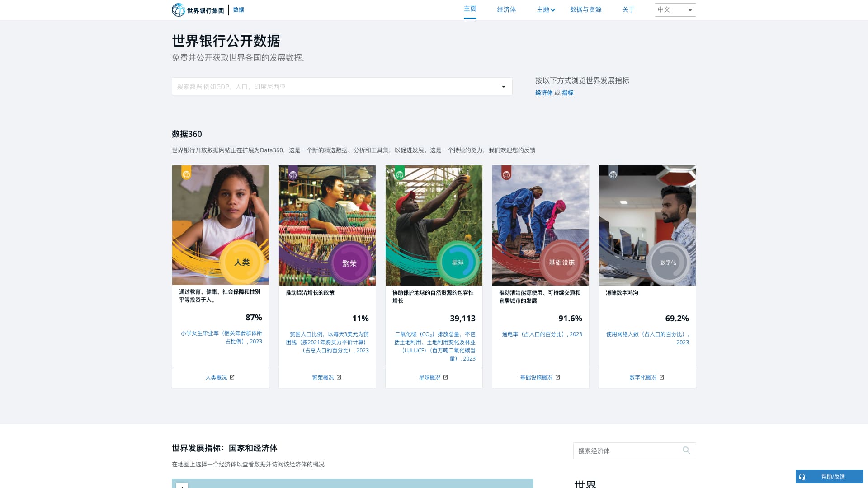Select the 关于 menu item
Viewport: 868px width, 488px height.
pyautogui.click(x=628, y=9)
